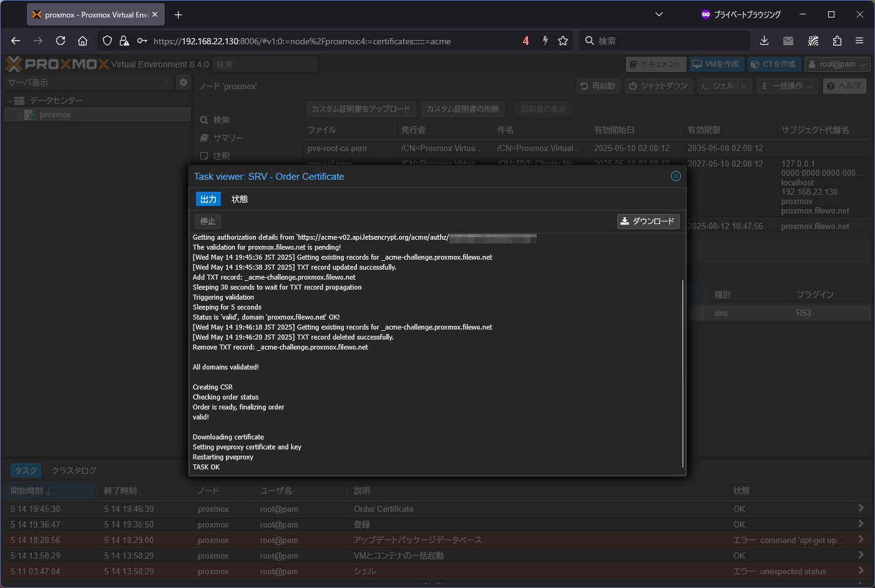The height and width of the screenshot is (588, 875).
Task: Click the site security padlock icon
Action: [124, 41]
